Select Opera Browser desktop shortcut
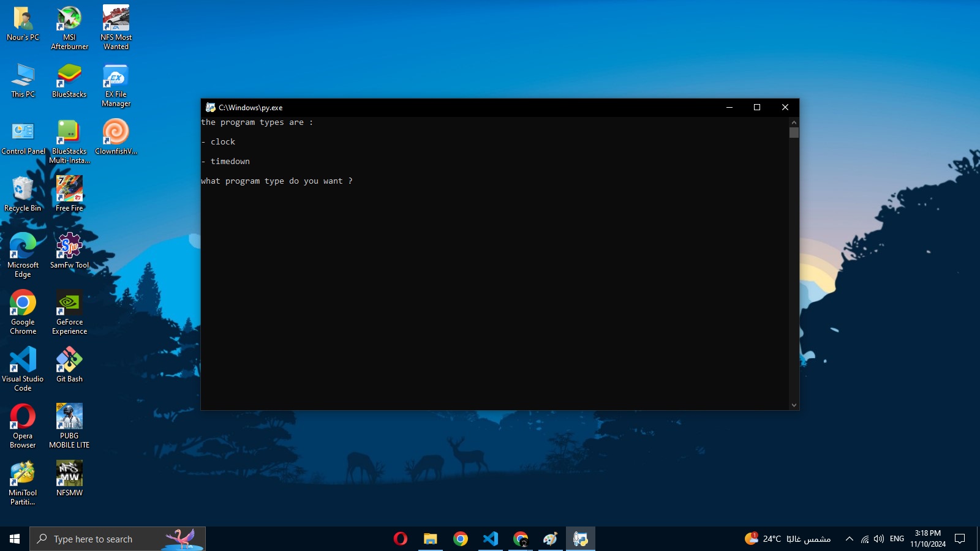980x551 pixels. click(x=23, y=427)
